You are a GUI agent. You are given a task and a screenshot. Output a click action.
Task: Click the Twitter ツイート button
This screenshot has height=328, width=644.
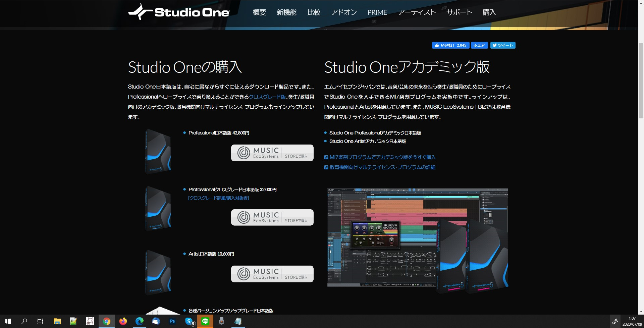503,45
